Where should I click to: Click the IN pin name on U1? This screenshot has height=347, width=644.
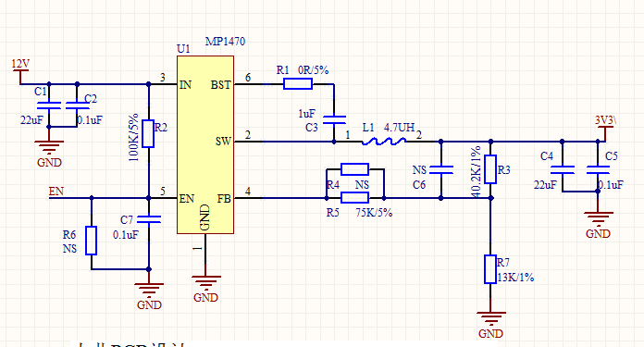click(x=185, y=84)
